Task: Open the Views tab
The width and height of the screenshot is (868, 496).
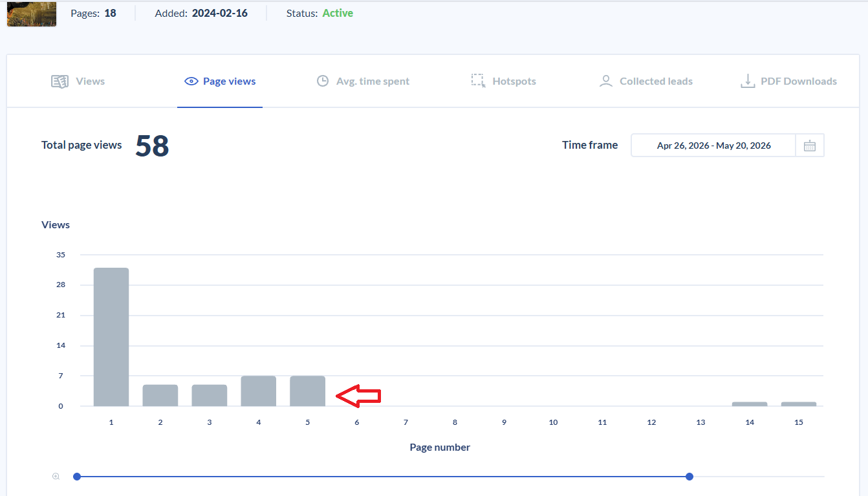Action: [78, 81]
